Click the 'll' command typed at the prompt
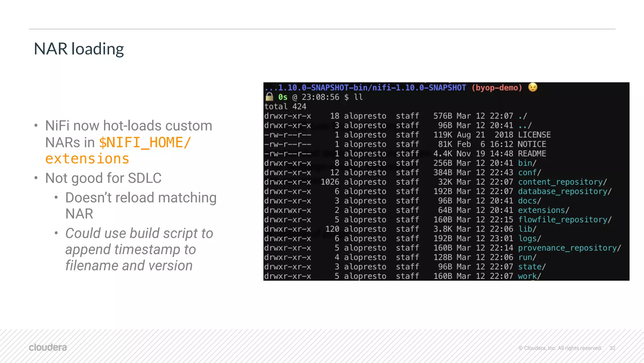 point(358,97)
